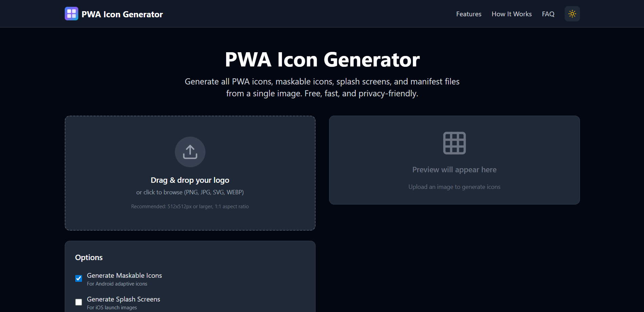Click the Options heading

point(89,257)
